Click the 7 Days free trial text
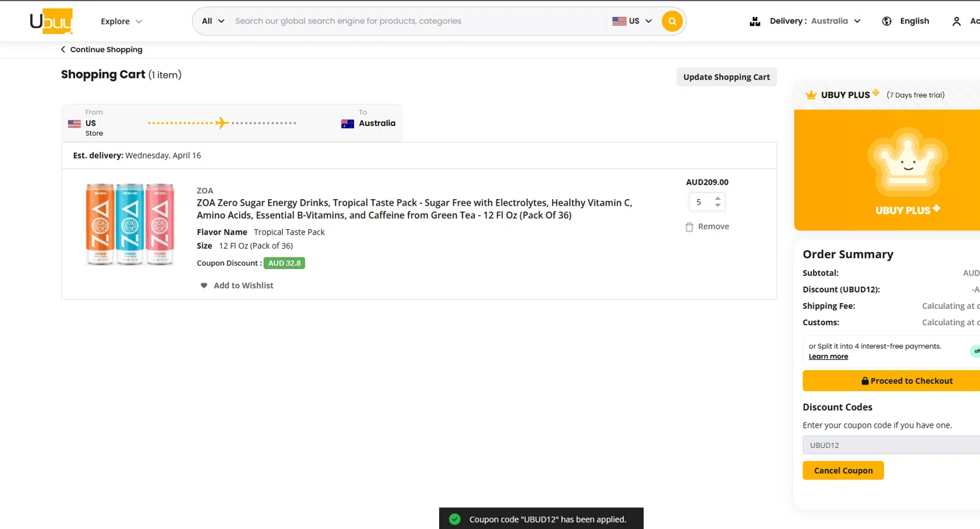This screenshot has height=529, width=980. pyautogui.click(x=915, y=95)
